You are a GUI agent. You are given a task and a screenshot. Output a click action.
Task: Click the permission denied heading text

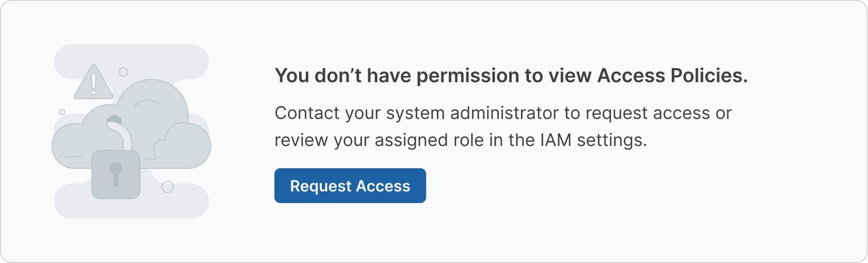pos(511,76)
